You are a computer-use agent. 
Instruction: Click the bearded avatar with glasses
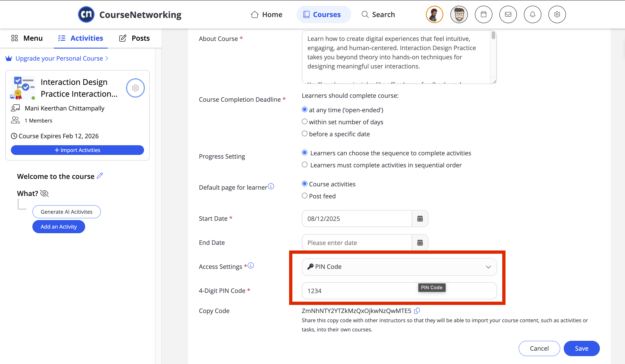coord(459,14)
